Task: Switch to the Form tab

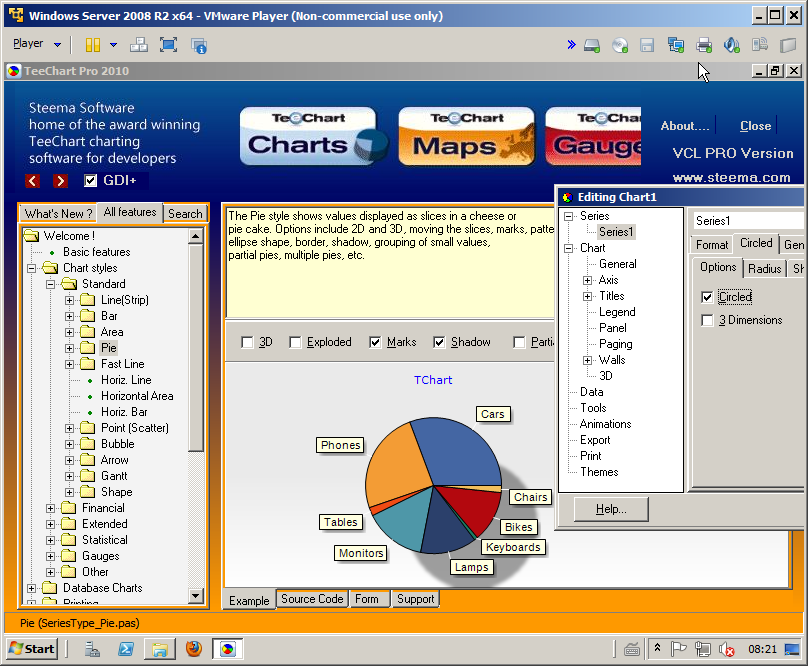Action: point(367,599)
